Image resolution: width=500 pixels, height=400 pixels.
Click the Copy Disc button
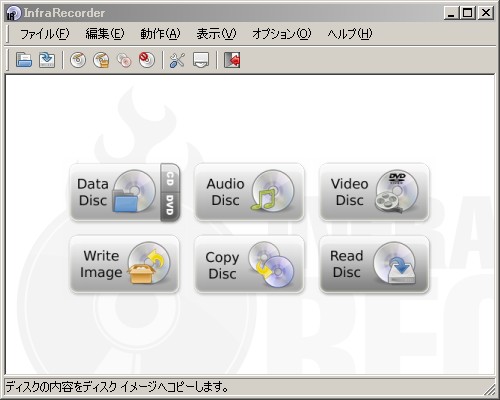[x=249, y=264]
